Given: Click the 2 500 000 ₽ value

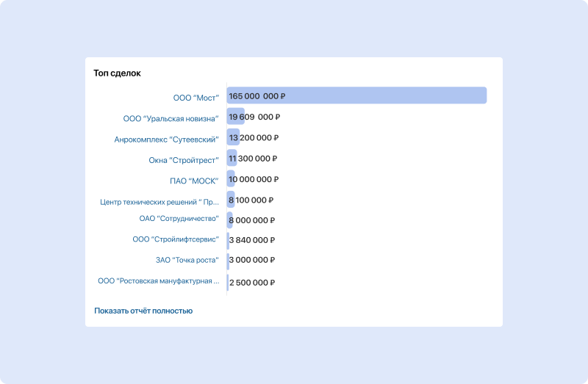Looking at the screenshot, I should tap(252, 283).
